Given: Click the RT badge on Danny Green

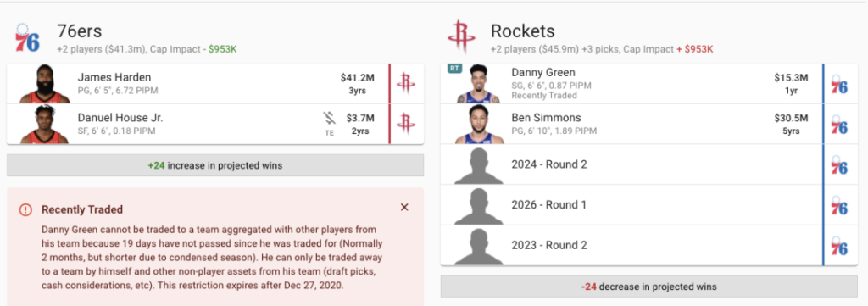Looking at the screenshot, I should coord(455,69).
